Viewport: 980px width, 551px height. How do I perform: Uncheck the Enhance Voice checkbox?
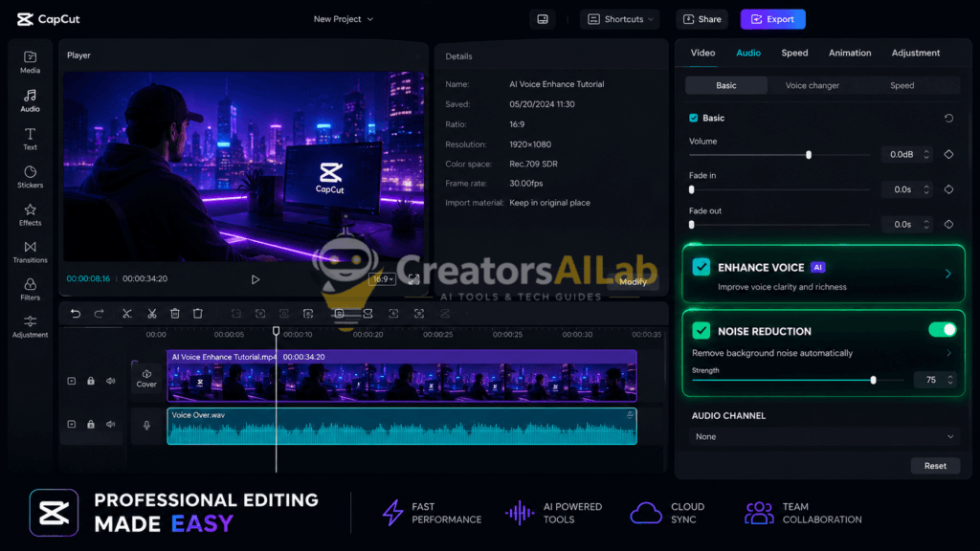(x=702, y=268)
